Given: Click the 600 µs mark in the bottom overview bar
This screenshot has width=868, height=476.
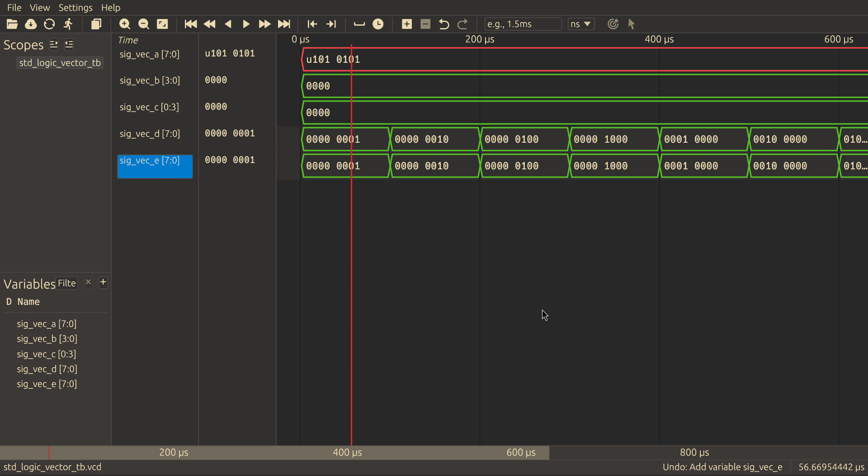Looking at the screenshot, I should pyautogui.click(x=521, y=453).
